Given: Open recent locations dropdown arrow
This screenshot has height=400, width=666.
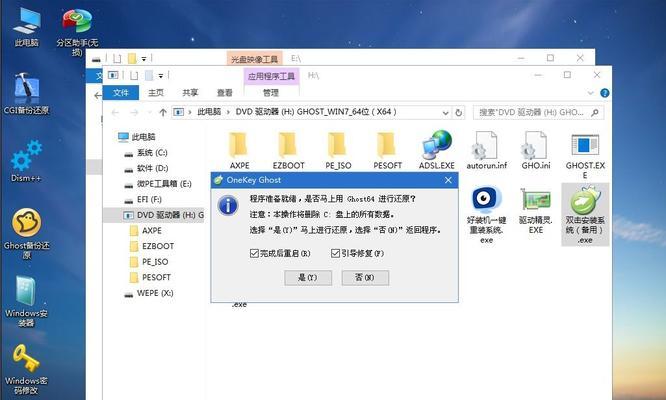Looking at the screenshot, I should pos(149,113).
